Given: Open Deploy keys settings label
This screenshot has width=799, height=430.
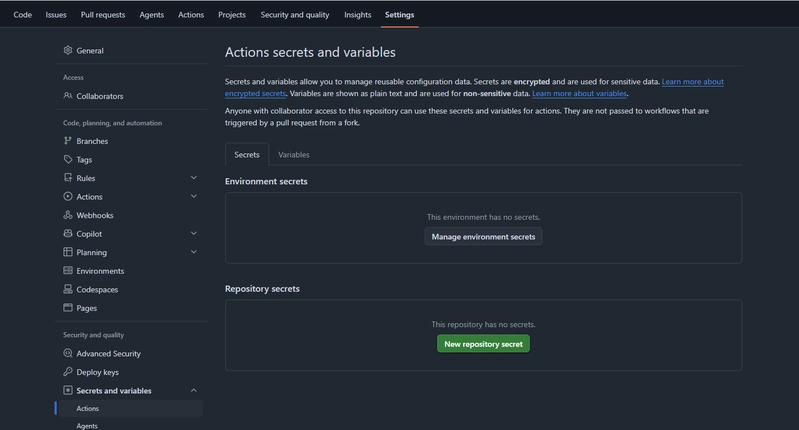Looking at the screenshot, I should click(98, 372).
